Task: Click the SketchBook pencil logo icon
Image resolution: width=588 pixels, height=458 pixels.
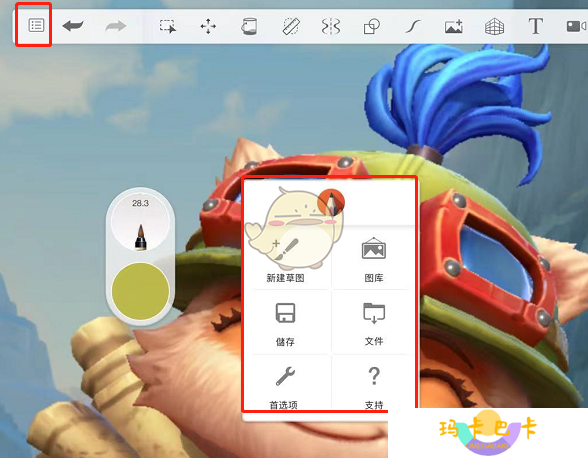Action: (x=331, y=202)
